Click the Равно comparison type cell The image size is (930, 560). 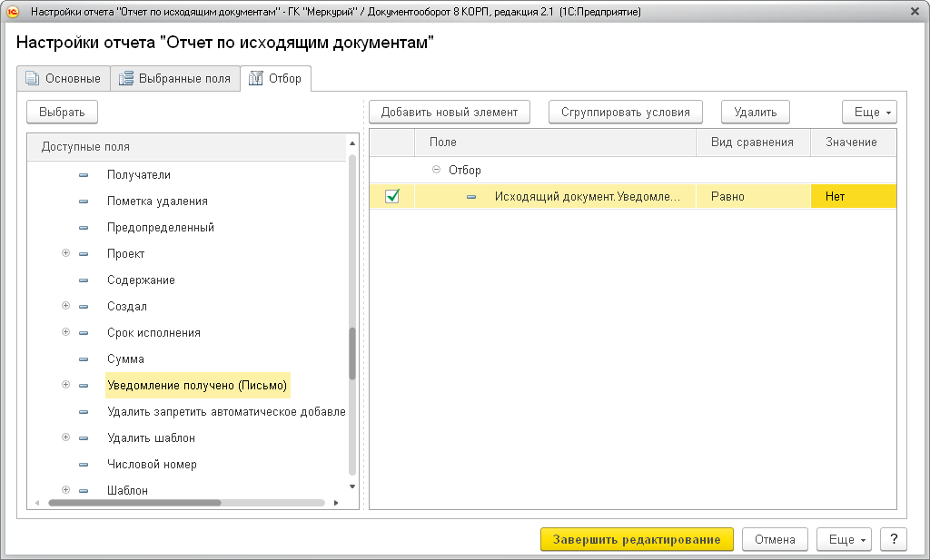point(753,196)
